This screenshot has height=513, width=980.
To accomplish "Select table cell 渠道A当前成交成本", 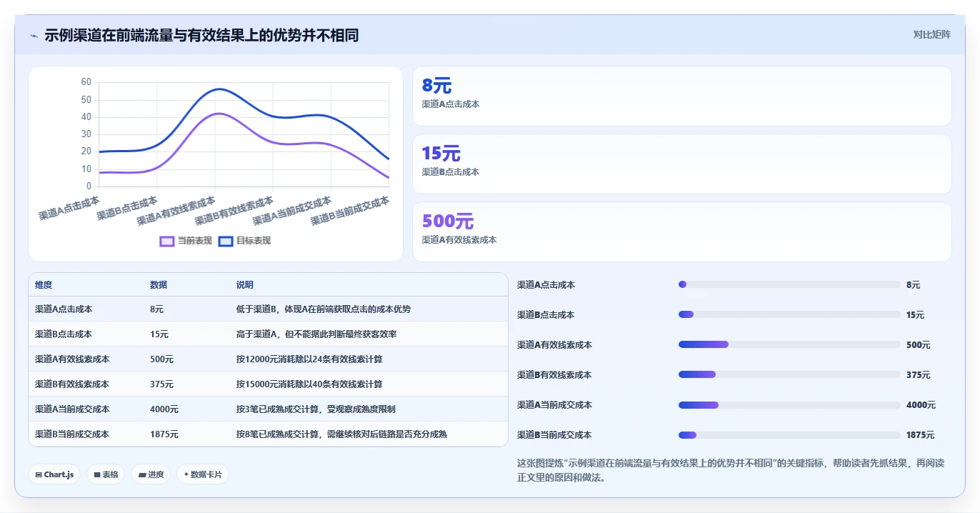I will pyautogui.click(x=72, y=409).
